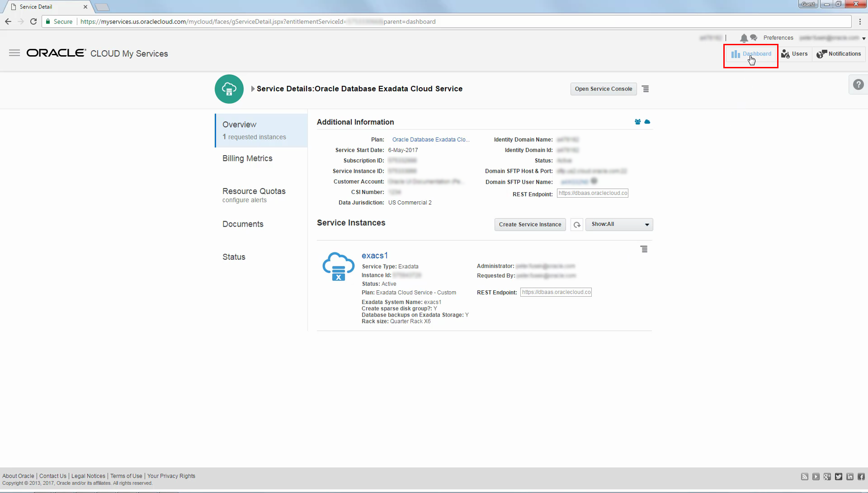
Task: Click the Facebook icon in footer
Action: point(861,477)
